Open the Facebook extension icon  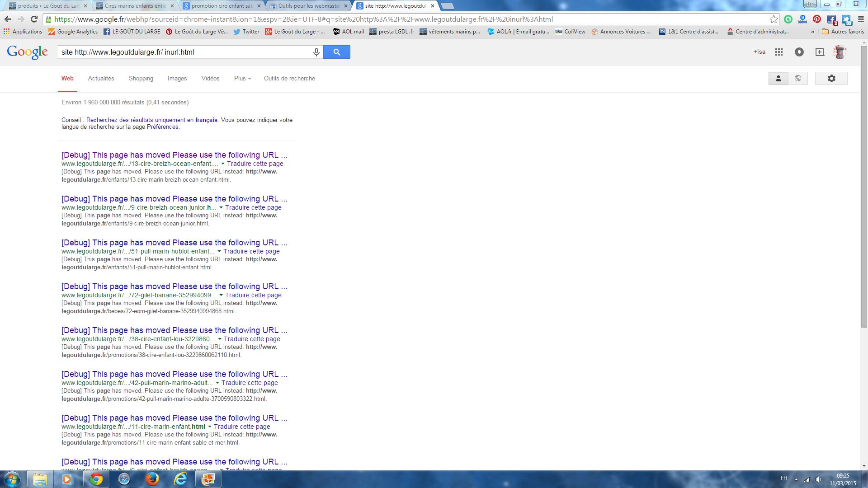tap(831, 19)
